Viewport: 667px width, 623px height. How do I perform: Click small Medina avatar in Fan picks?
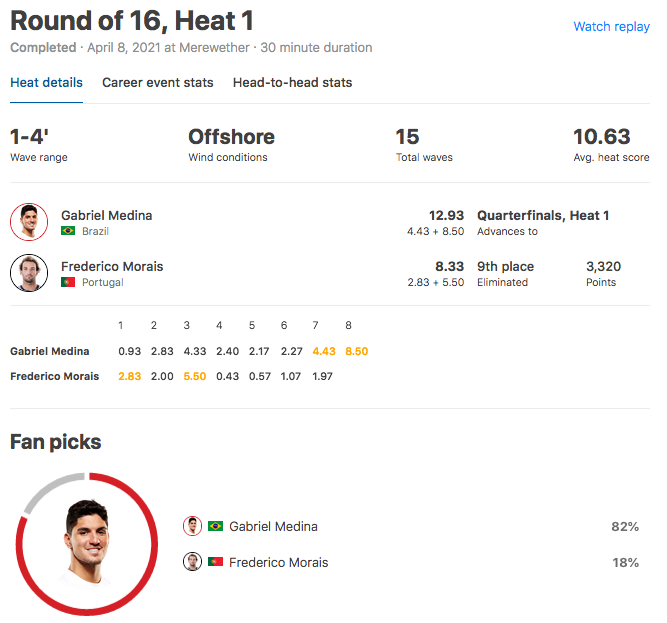[x=192, y=526]
